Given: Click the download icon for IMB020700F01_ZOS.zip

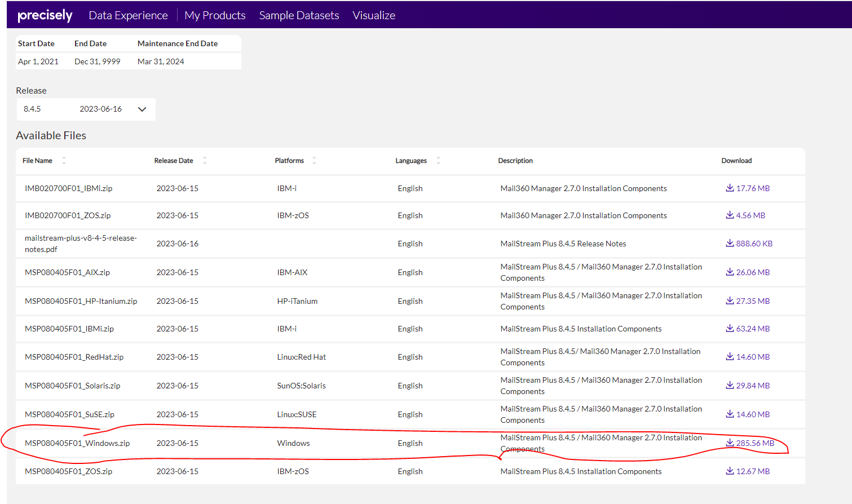Looking at the screenshot, I should coord(730,215).
